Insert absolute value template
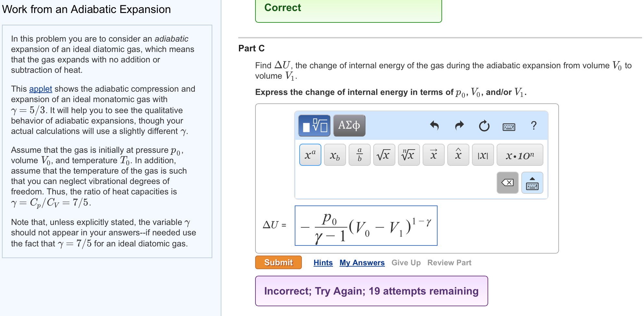 (483, 155)
